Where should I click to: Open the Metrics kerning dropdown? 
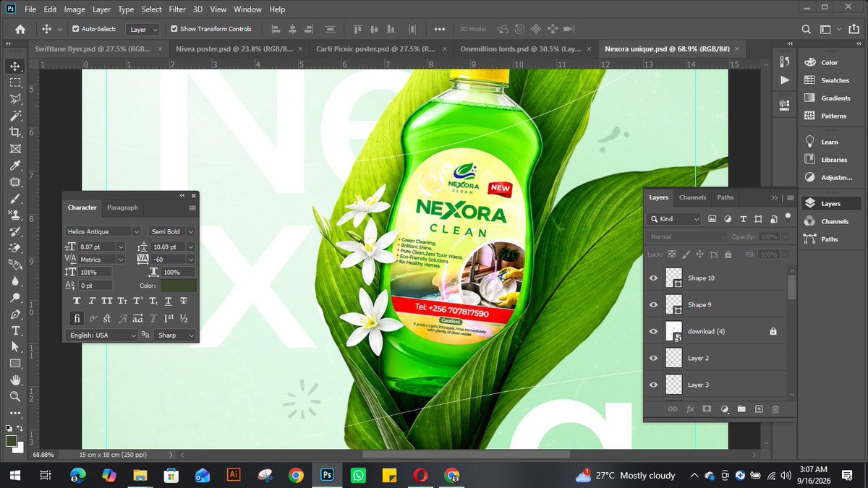point(121,259)
